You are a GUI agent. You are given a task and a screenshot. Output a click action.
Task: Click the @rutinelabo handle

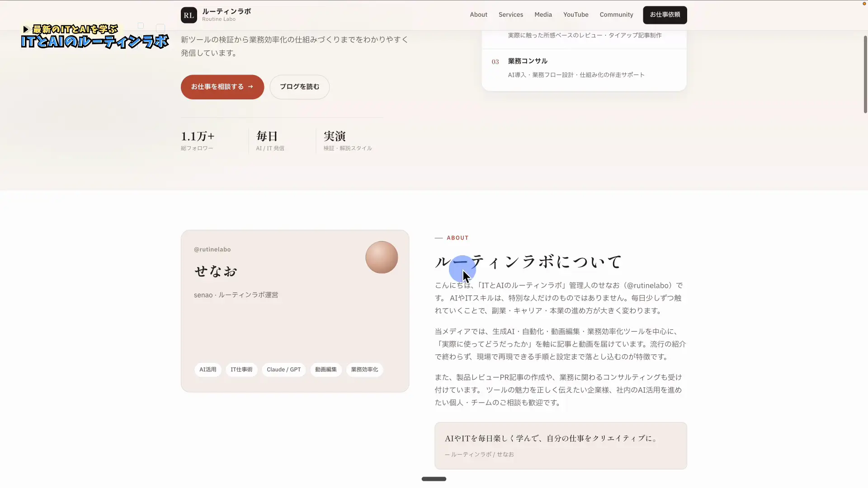pos(212,249)
